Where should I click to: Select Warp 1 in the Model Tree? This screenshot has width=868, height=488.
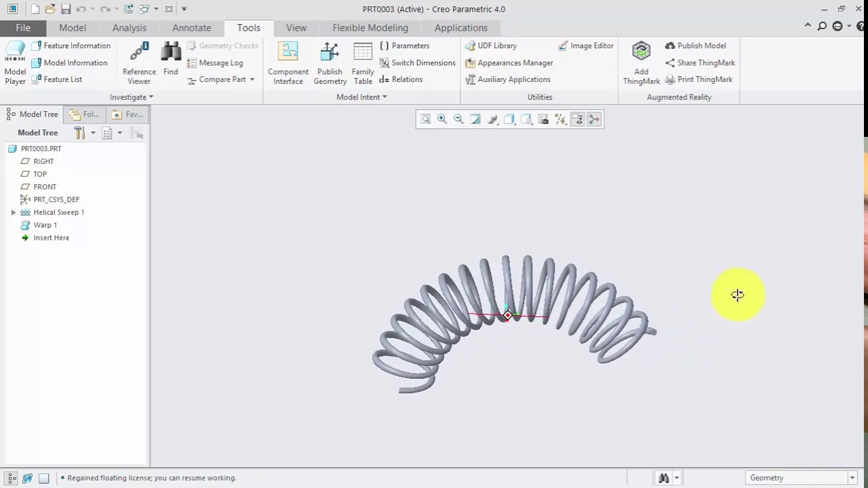coord(39,225)
